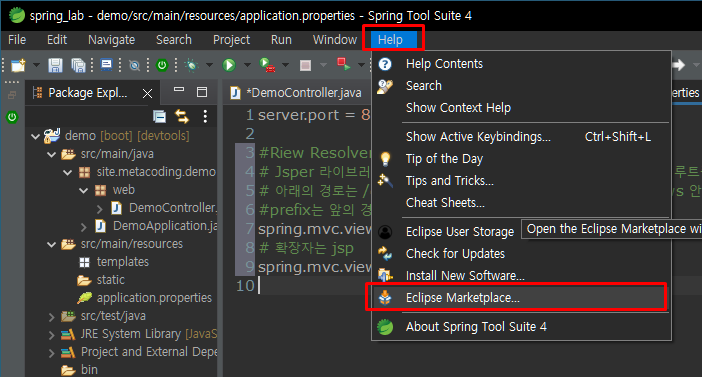
Task: Open the File menu
Action: 17,40
